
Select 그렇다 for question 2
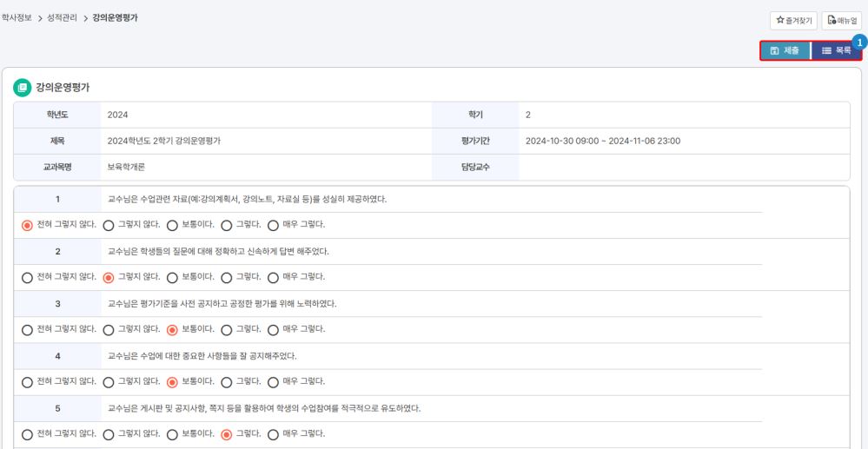227,277
